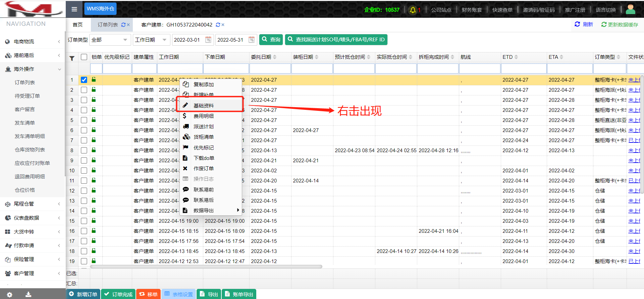This screenshot has height=299, width=644.
Task: Check the checkbox for row 18
Action: click(x=84, y=251)
